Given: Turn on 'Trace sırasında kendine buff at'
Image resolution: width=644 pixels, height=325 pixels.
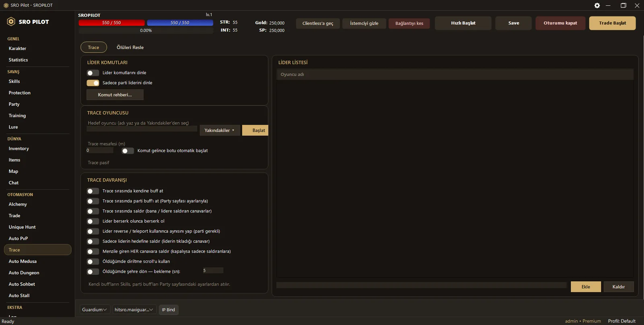Looking at the screenshot, I should click(x=93, y=191).
